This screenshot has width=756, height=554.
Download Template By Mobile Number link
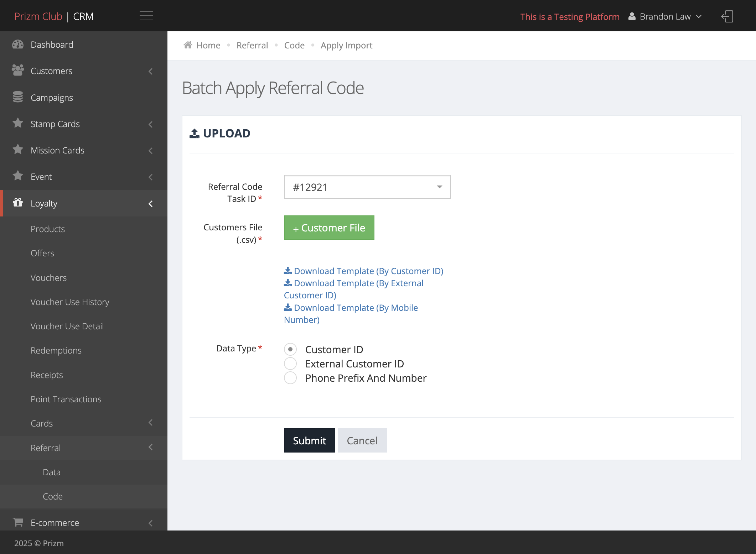(351, 314)
